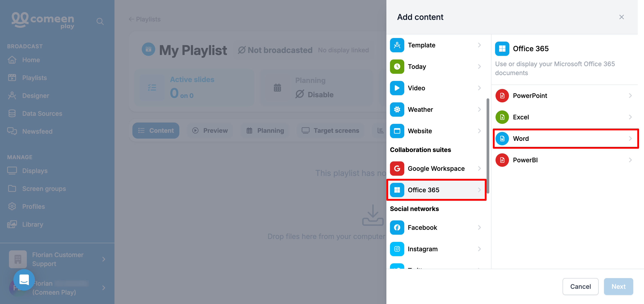Click the Instagram icon
644x304 pixels.
pyautogui.click(x=397, y=249)
